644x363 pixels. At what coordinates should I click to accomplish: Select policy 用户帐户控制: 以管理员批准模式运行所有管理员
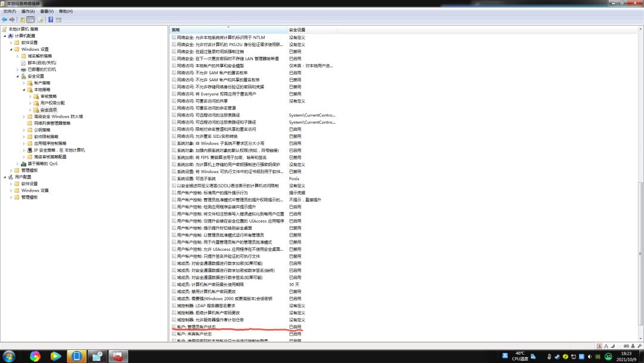click(220, 235)
